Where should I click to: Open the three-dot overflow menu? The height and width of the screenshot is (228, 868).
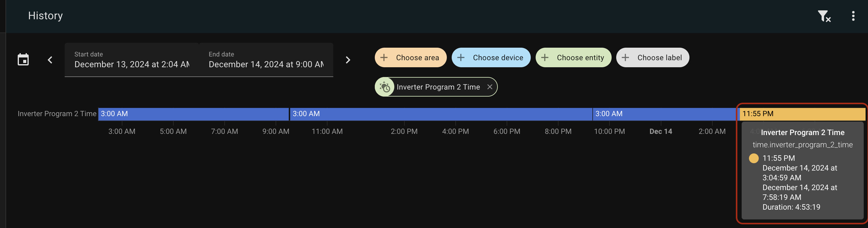(x=853, y=16)
